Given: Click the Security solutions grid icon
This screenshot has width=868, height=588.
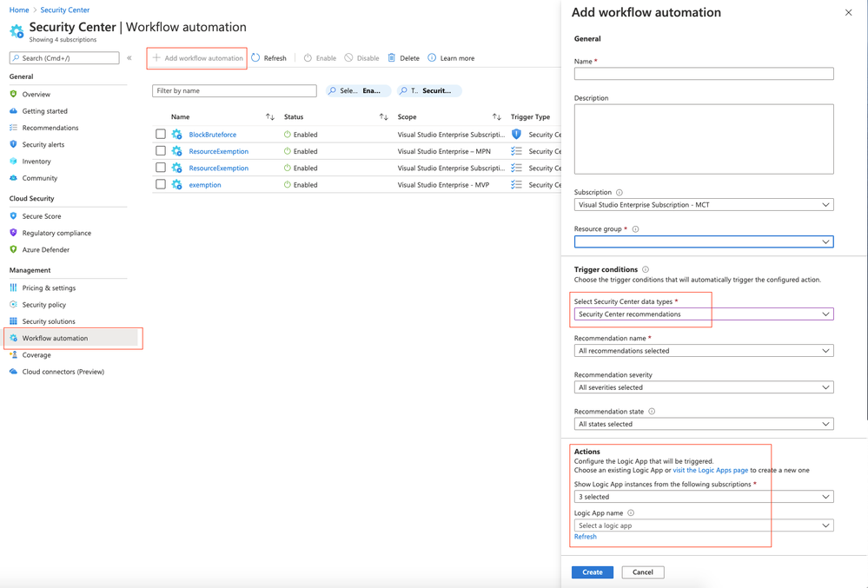Looking at the screenshot, I should [13, 320].
